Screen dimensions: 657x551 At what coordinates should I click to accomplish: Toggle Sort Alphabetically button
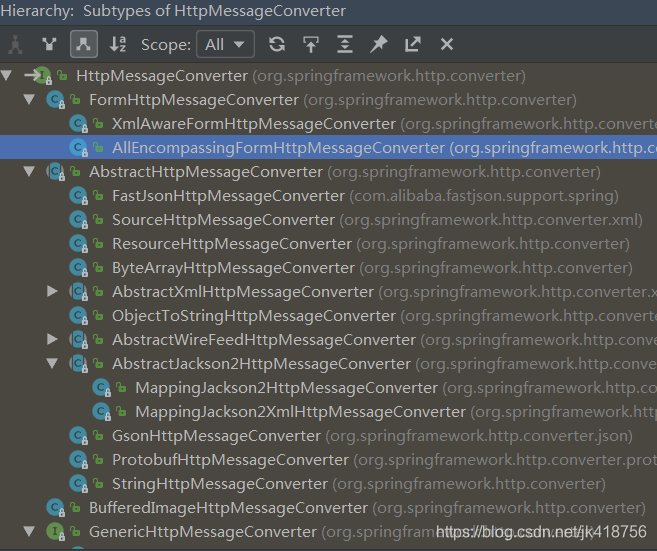tap(118, 44)
